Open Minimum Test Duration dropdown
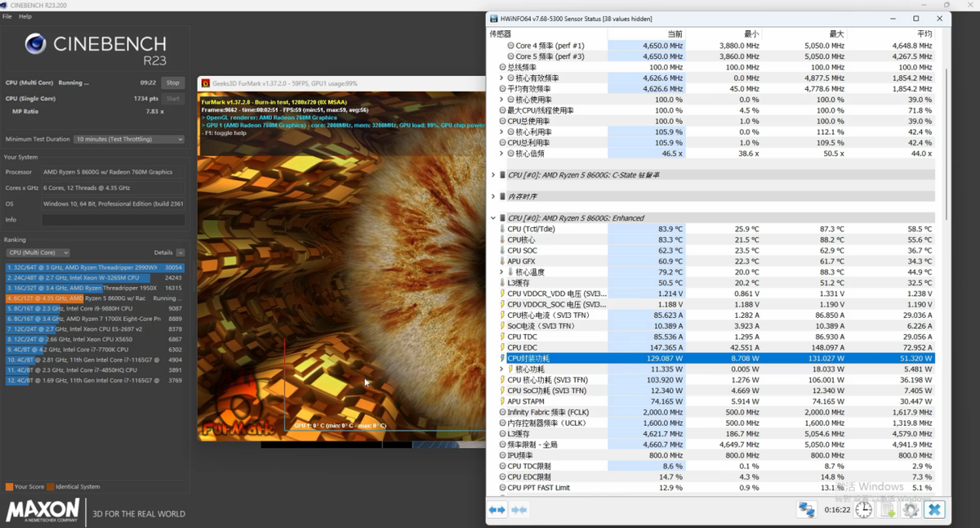 point(129,140)
